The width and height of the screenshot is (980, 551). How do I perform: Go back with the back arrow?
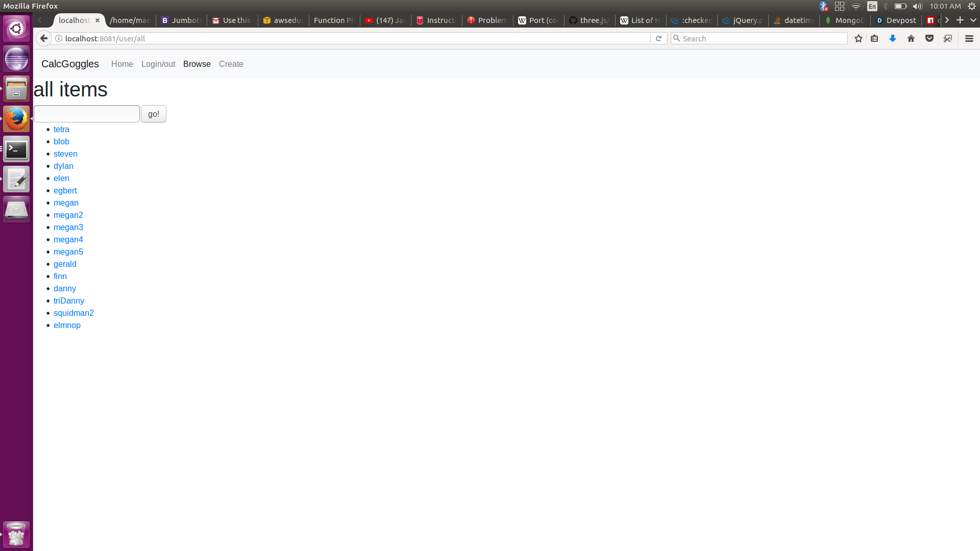pos(44,39)
